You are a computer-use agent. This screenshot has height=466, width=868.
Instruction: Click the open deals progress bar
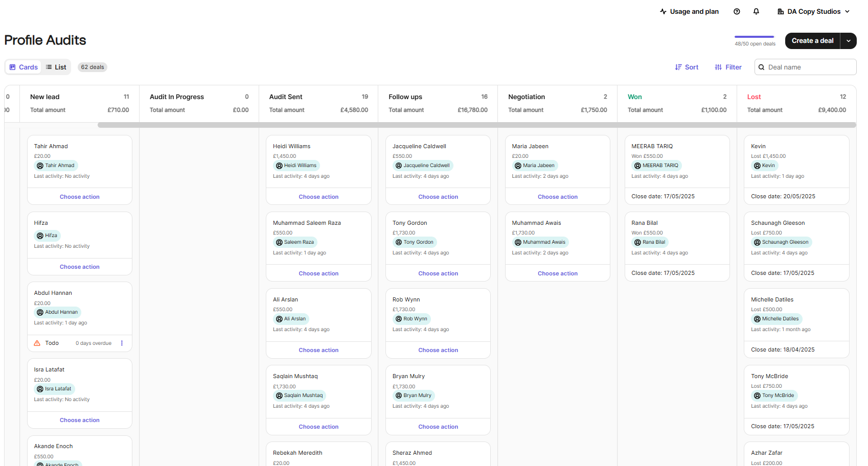click(x=754, y=37)
